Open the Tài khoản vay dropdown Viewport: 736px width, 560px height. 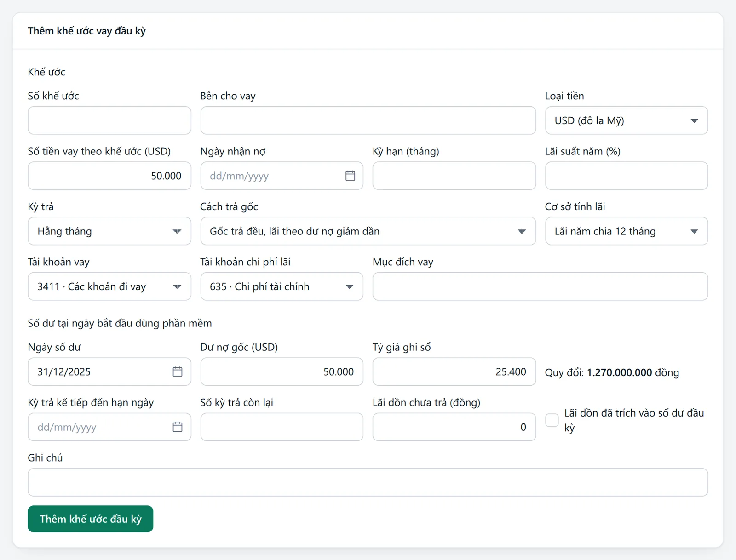coord(109,286)
